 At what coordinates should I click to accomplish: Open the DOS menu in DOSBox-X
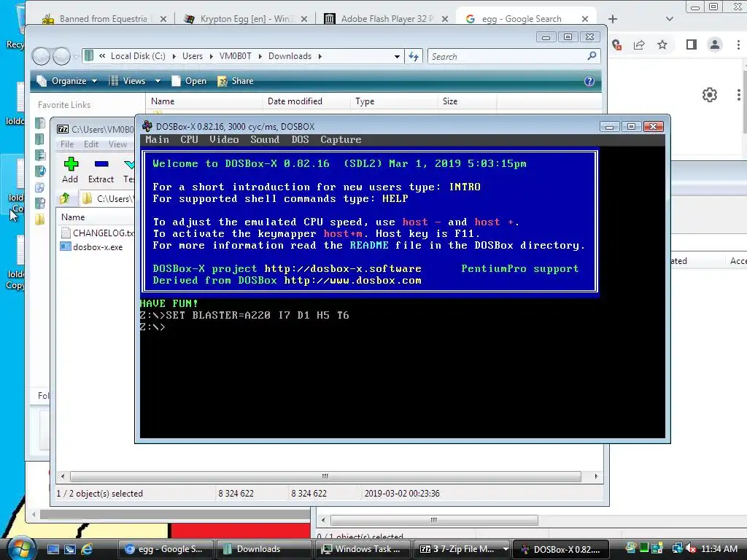click(x=300, y=139)
